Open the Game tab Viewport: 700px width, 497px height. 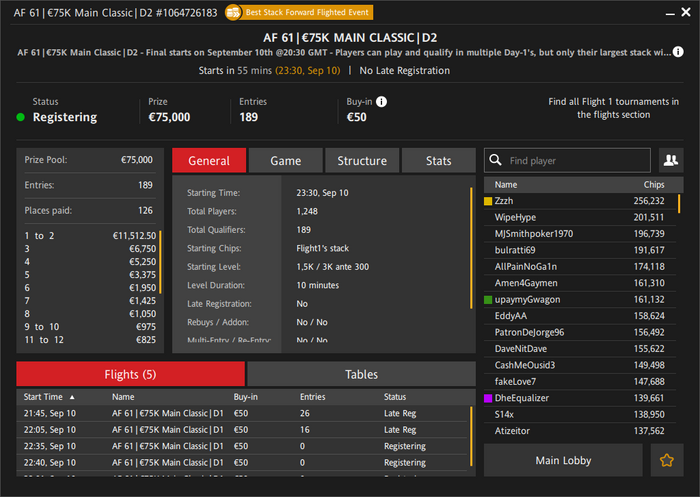286,160
